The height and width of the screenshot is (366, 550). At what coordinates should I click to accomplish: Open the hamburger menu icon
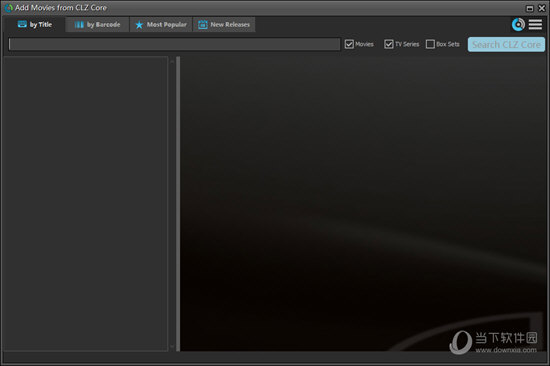point(535,25)
